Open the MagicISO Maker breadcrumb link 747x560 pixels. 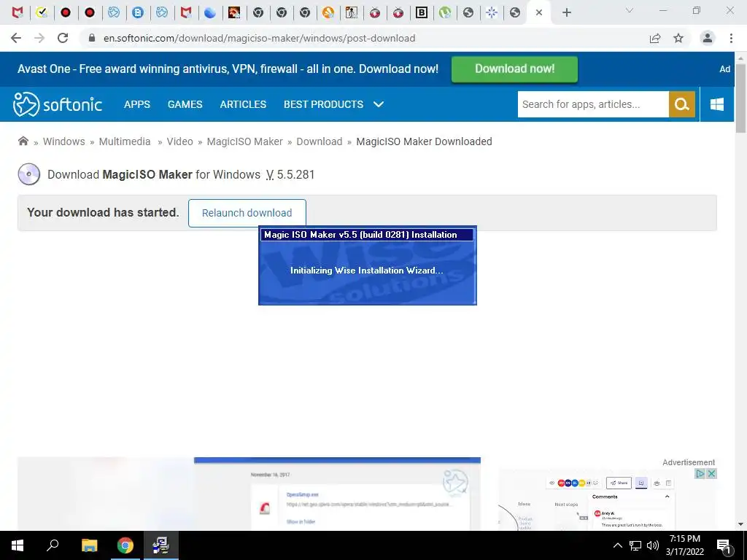pos(245,141)
